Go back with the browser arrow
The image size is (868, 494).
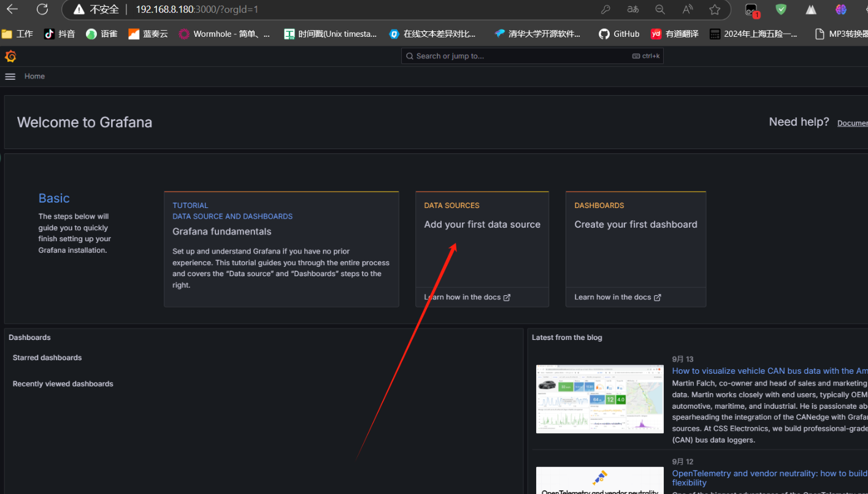click(12, 9)
